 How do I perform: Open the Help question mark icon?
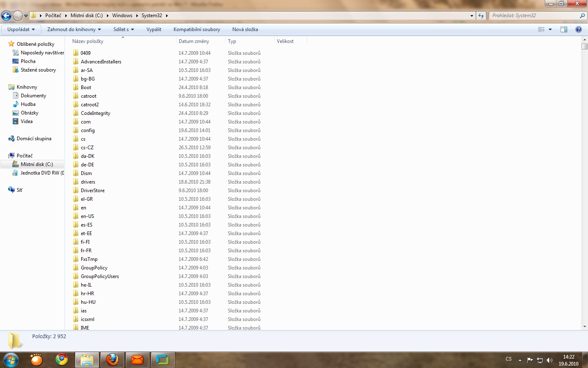coord(578,29)
